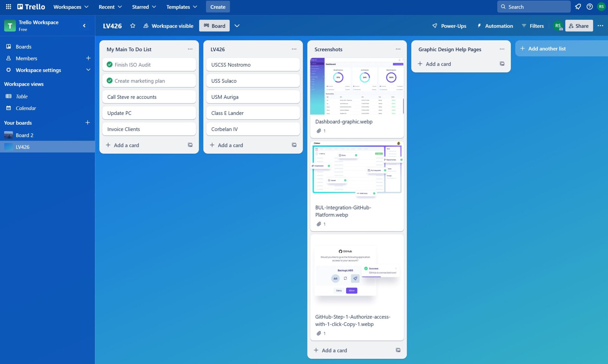Viewport: 608px width, 364px height.
Task: Open the Call Steve re accounts card
Action: tap(149, 97)
